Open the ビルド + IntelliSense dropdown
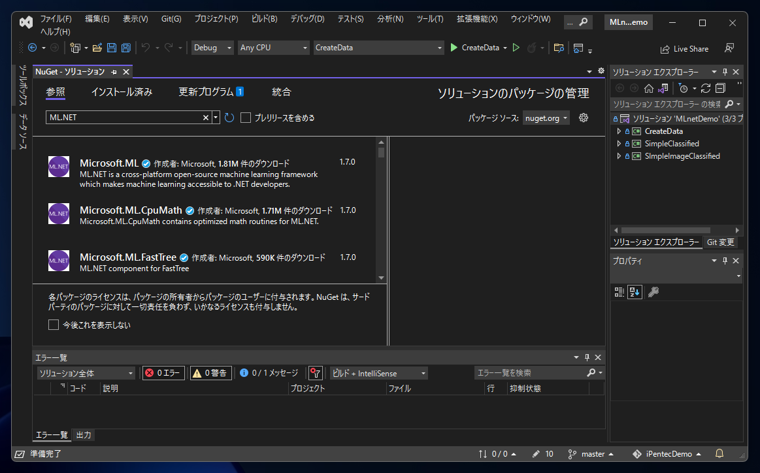Viewport: 760px width, 473px height. pos(379,373)
